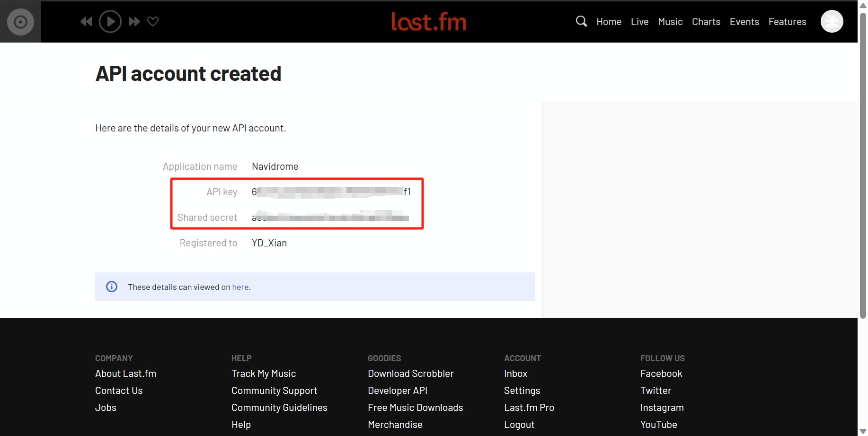The width and height of the screenshot is (868, 436).
Task: Open About Last.fm footer link
Action: point(125,374)
